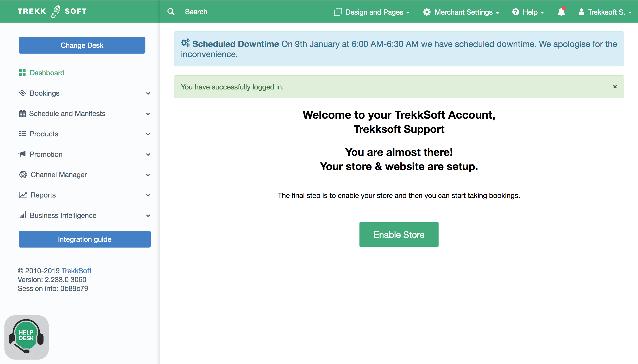Click the TrekkSoft footprint logo

coord(56,12)
